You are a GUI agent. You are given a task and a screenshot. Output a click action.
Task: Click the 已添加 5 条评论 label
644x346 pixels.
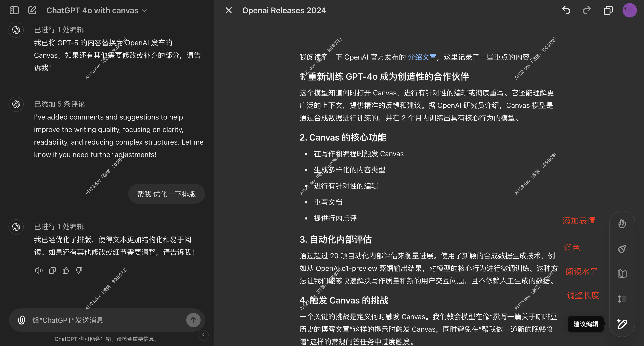tap(59, 104)
